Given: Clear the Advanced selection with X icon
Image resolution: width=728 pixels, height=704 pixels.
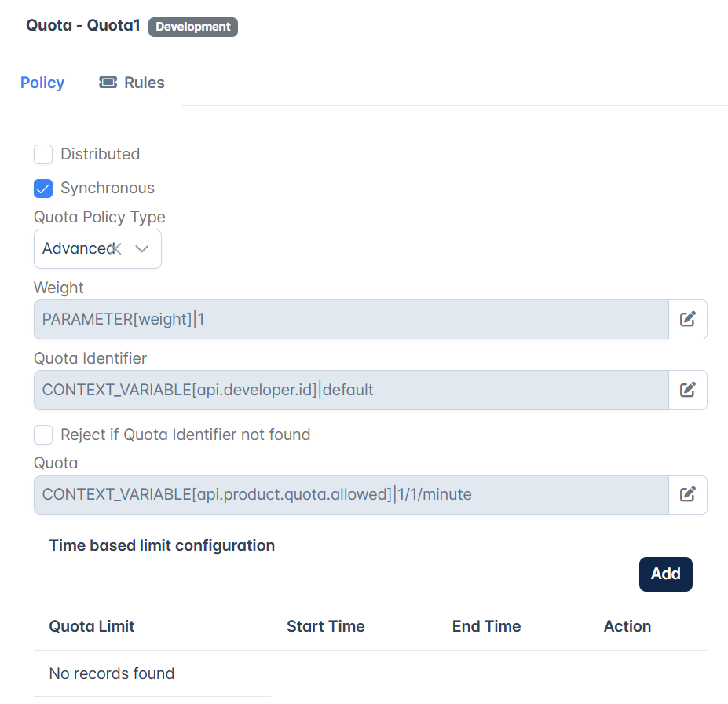Looking at the screenshot, I should point(116,248).
